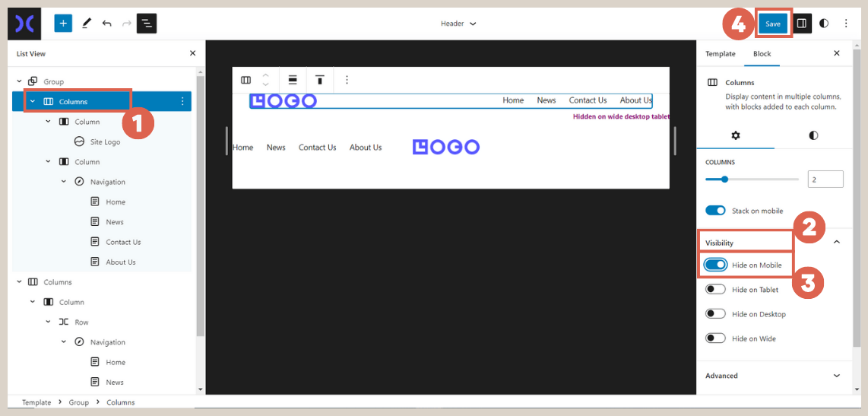The width and height of the screenshot is (868, 416).
Task: Adjust the Columns count slider
Action: click(724, 179)
